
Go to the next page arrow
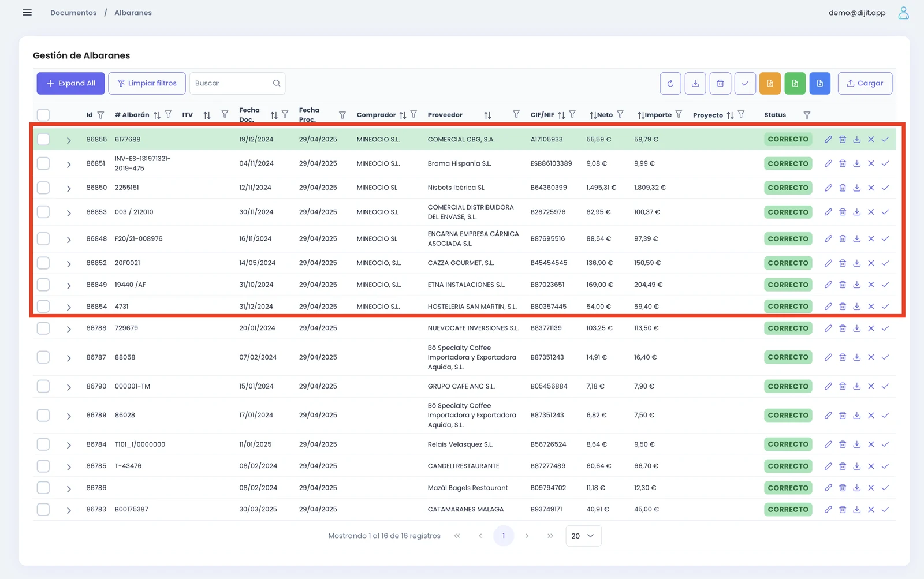tap(527, 536)
